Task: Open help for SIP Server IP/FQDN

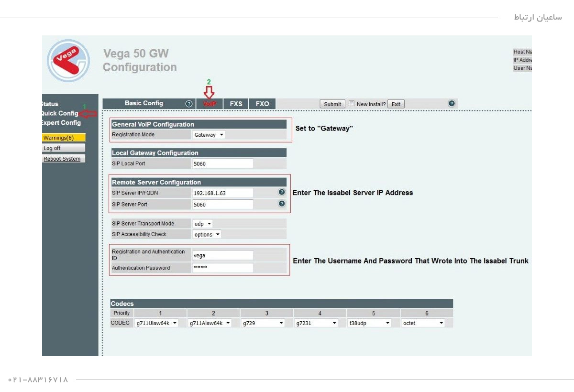Action: click(x=282, y=192)
